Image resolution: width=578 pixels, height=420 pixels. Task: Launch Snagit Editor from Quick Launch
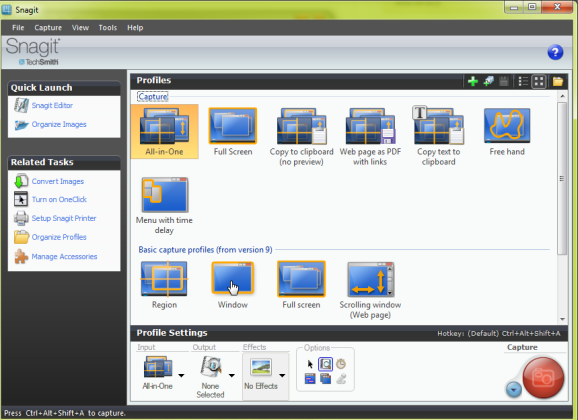(52, 105)
